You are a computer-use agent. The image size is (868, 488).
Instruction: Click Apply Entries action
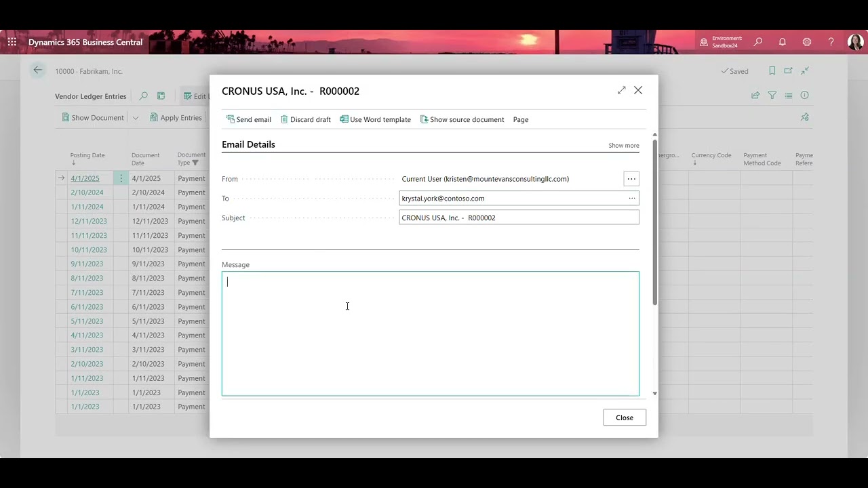176,117
